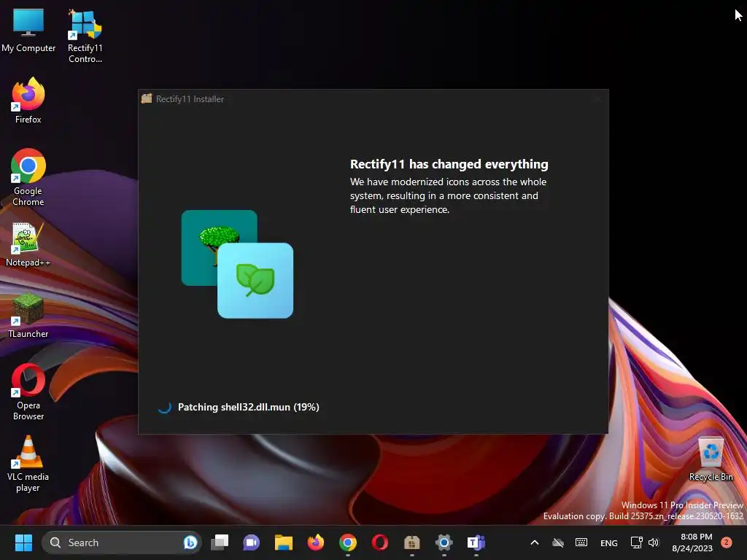Viewport: 747px width, 560px height.
Task: Open the Chat taskbar icon
Action: click(x=252, y=542)
